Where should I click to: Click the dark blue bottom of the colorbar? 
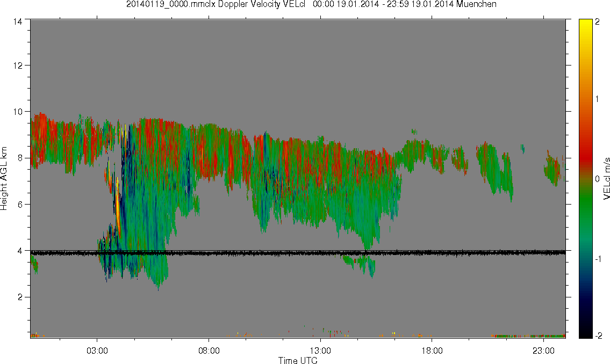coord(585,307)
